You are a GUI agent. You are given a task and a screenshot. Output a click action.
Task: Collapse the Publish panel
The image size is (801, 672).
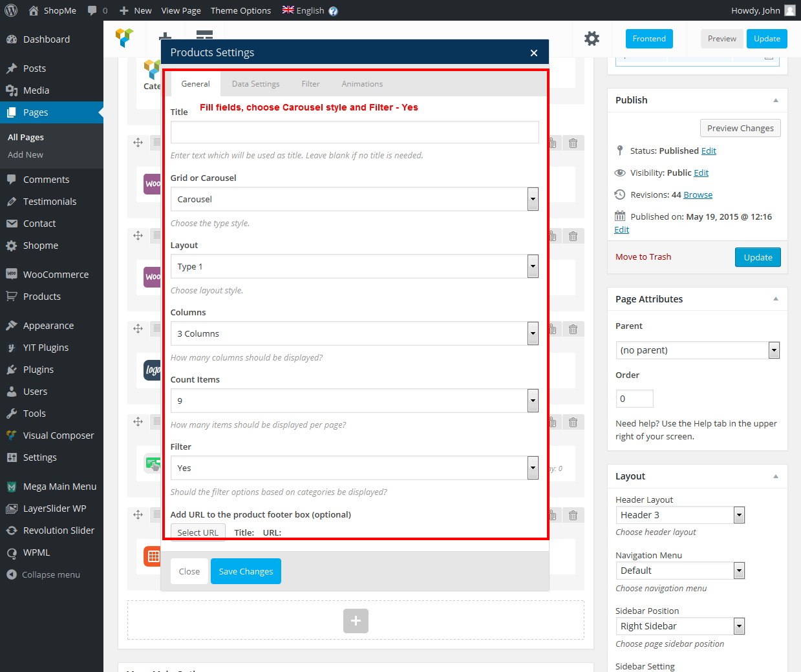[x=776, y=100]
